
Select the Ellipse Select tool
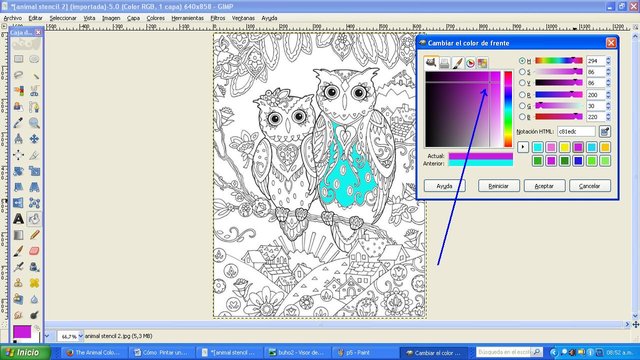coord(34,59)
